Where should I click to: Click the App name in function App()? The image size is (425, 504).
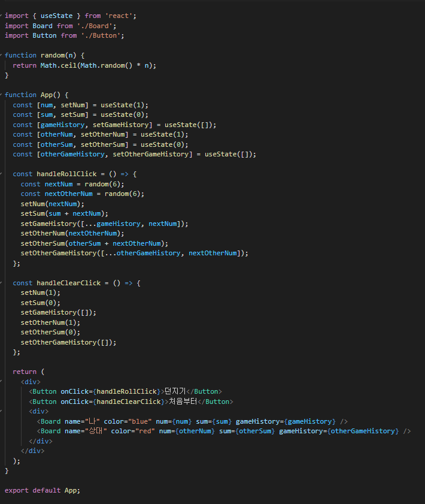[x=47, y=95]
